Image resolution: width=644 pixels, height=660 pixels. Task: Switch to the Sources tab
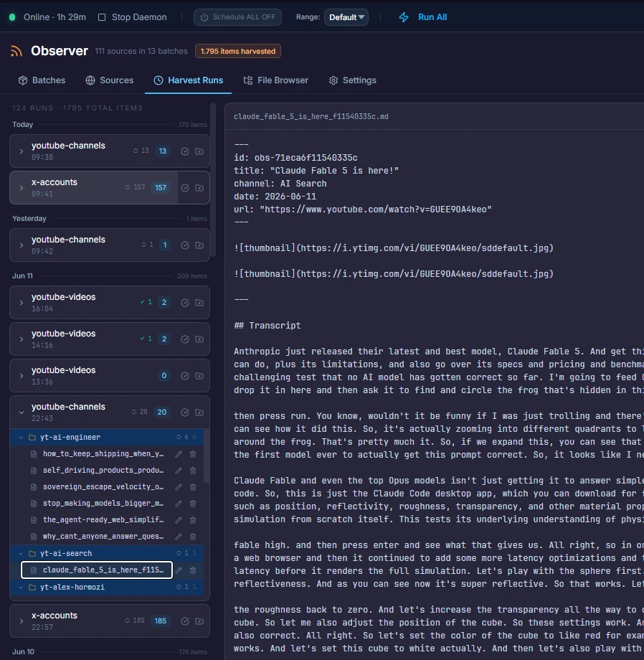click(x=110, y=80)
